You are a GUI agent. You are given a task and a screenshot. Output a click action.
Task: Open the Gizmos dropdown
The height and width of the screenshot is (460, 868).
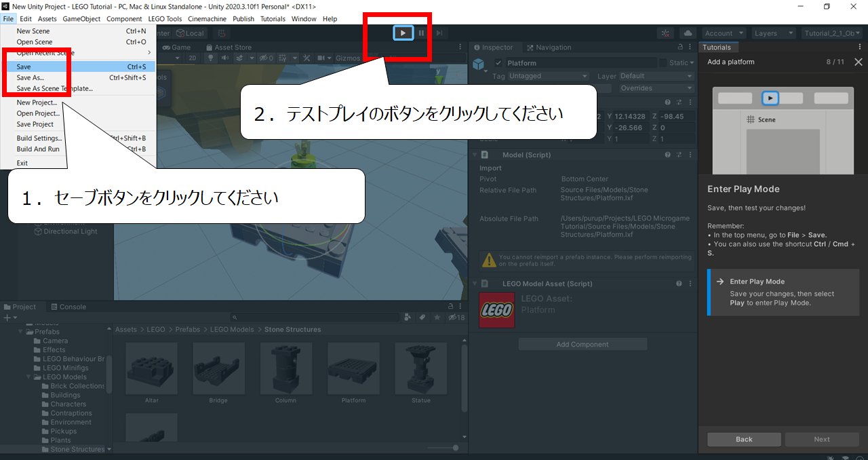pyautogui.click(x=348, y=58)
